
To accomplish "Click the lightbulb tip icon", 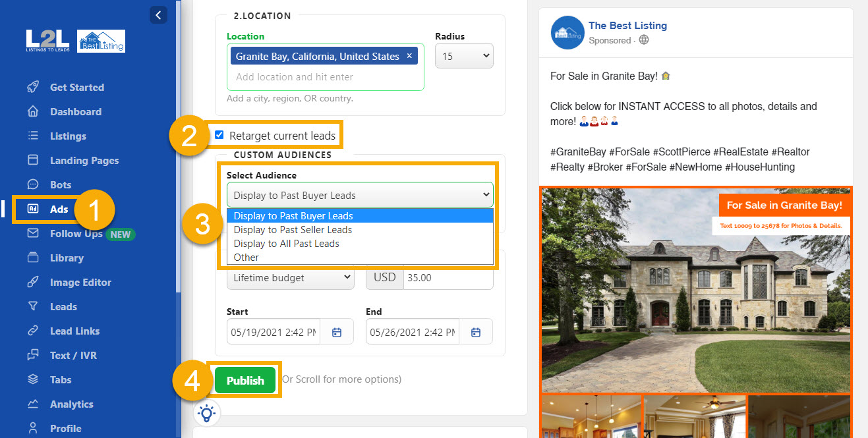I will coord(207,413).
